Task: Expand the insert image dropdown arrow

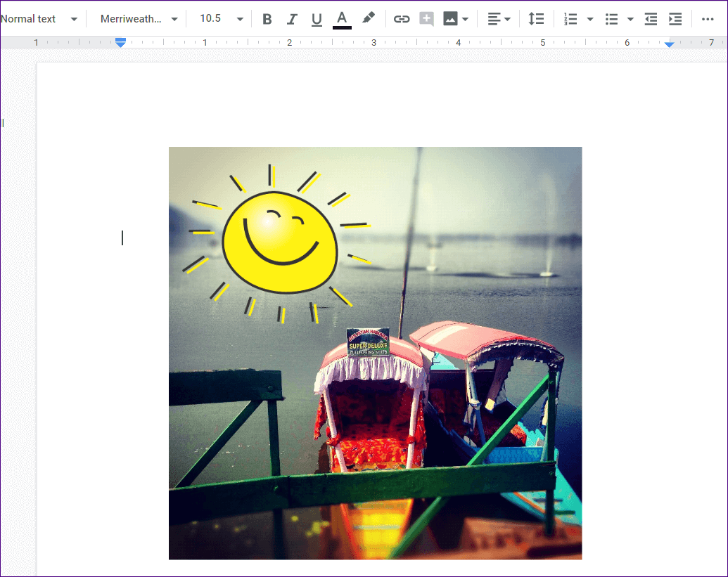Action: coord(465,20)
